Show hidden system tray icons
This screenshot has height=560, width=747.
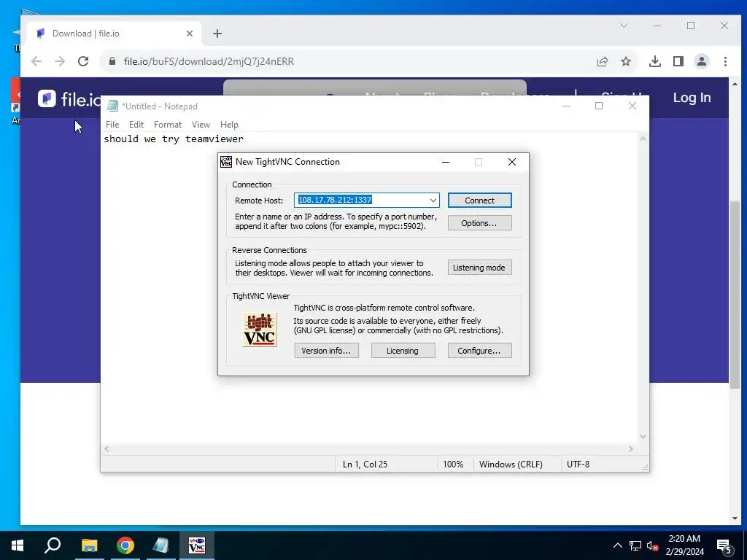(617, 545)
